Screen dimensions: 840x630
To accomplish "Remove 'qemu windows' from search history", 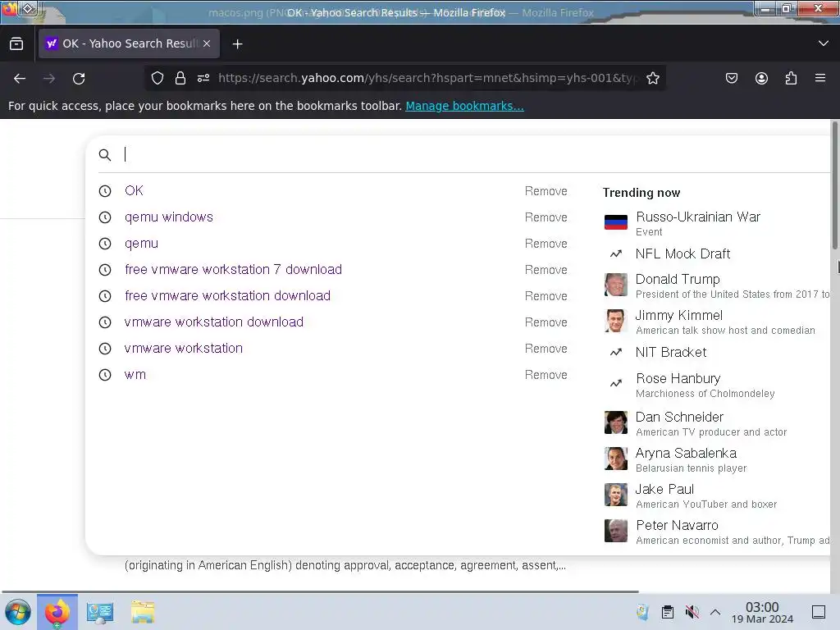I will 546,217.
